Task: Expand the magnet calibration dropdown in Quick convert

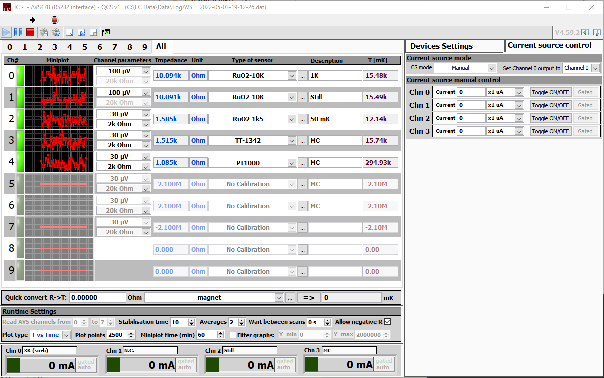Action: [279, 297]
